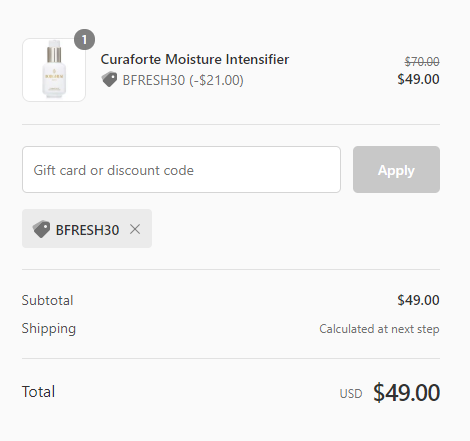The width and height of the screenshot is (470, 441).
Task: Click the large total amount $49.00
Action: (407, 393)
